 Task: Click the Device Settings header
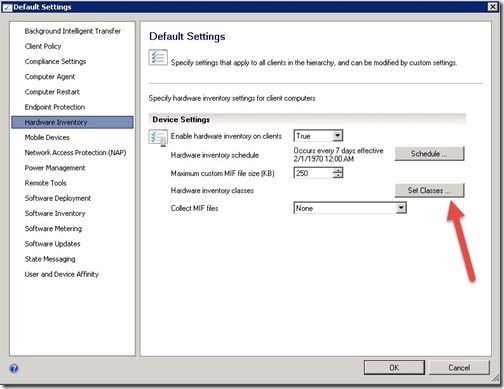coord(181,119)
